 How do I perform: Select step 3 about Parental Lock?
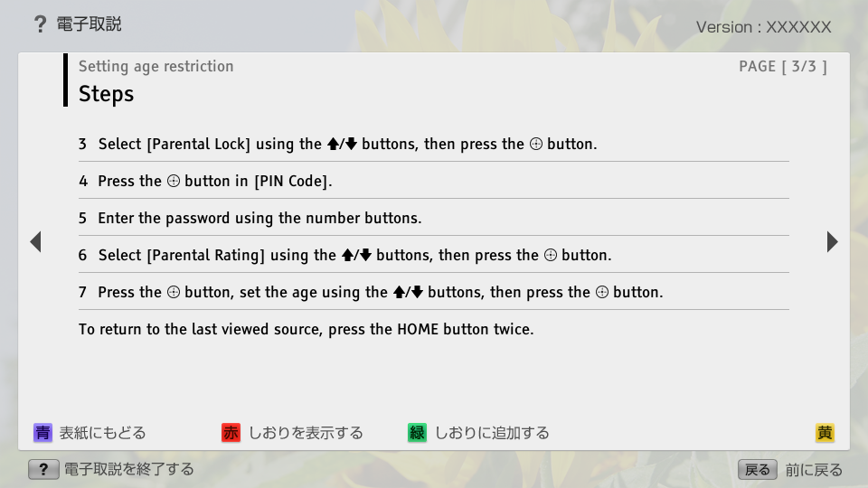[x=338, y=145]
